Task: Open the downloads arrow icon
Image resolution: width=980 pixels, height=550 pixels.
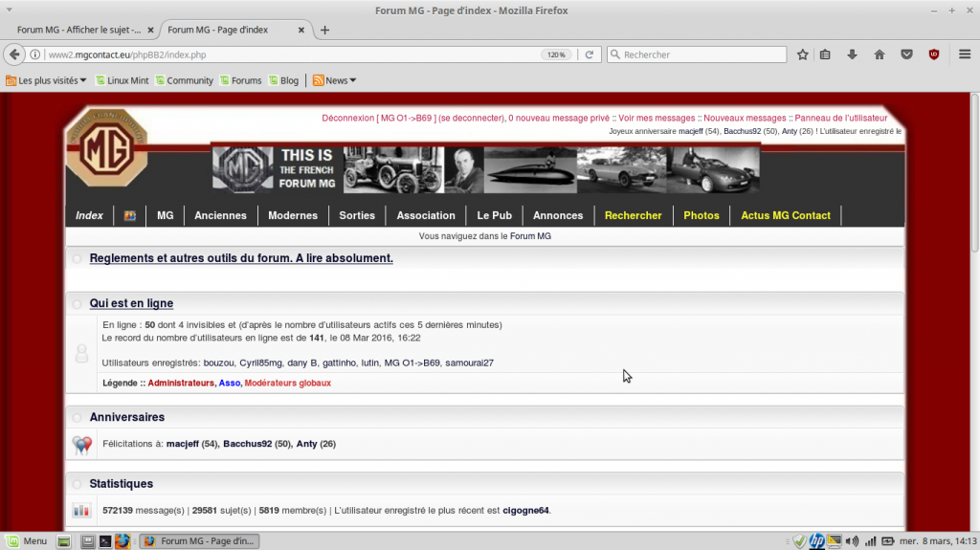Action: click(852, 55)
